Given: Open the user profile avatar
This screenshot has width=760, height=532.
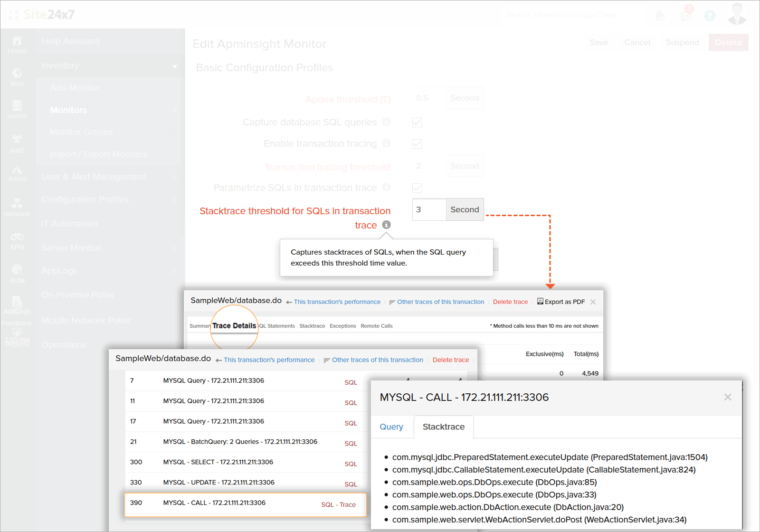Looking at the screenshot, I should click(x=737, y=14).
